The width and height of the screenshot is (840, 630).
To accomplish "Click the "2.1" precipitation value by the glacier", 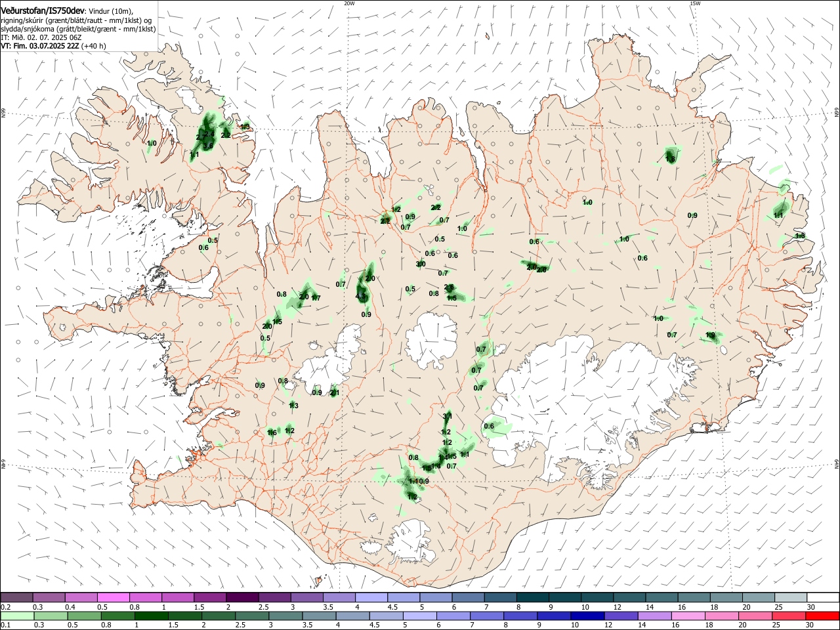I will [335, 392].
